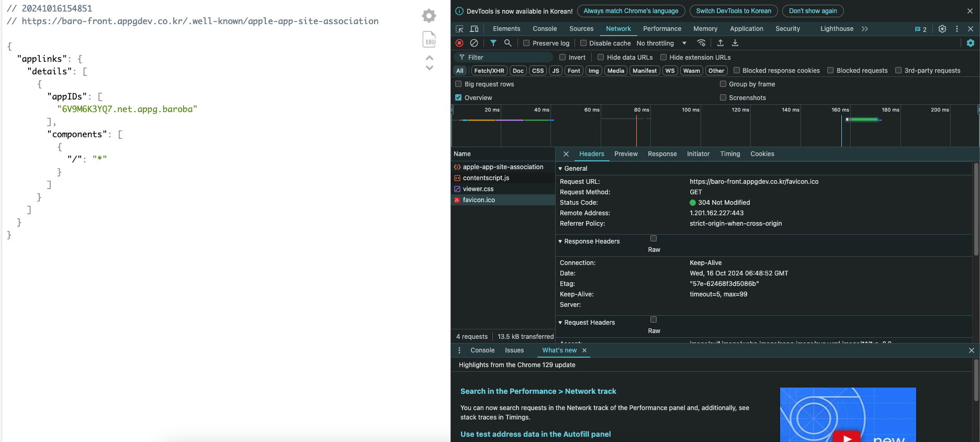Click Switch DevTools to Korean button

point(733,11)
